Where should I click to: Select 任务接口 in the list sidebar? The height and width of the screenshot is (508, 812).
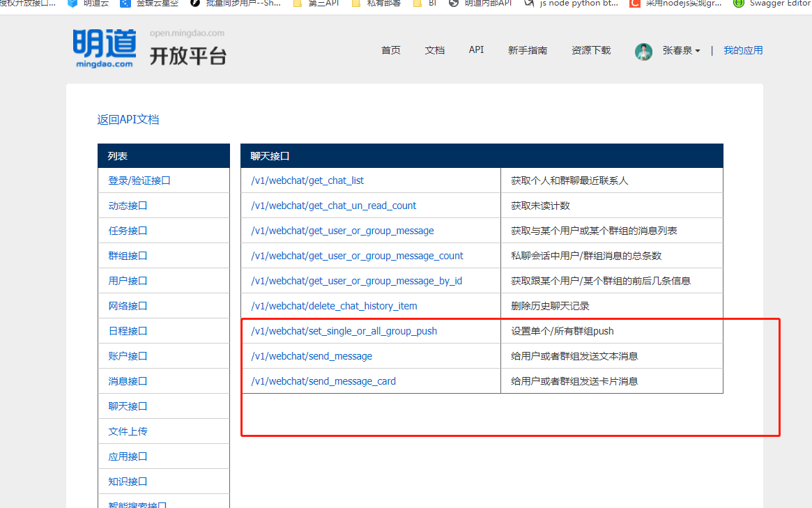tap(128, 231)
